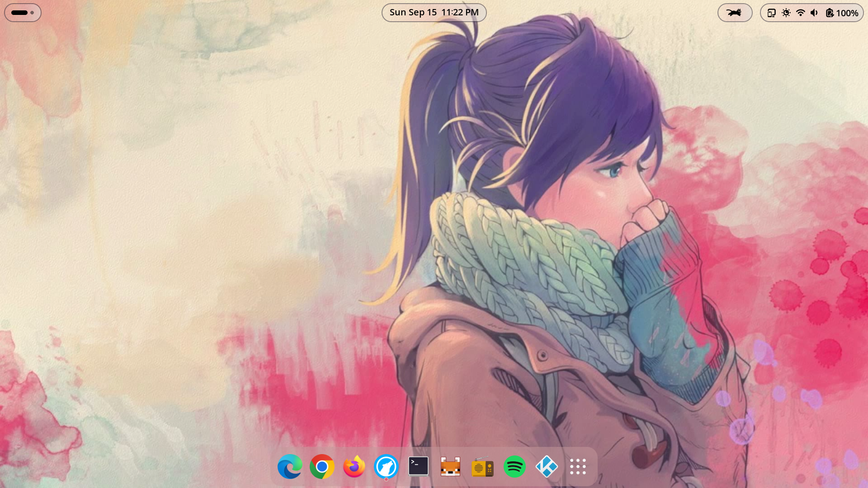Click the volume speaker icon

coord(815,13)
